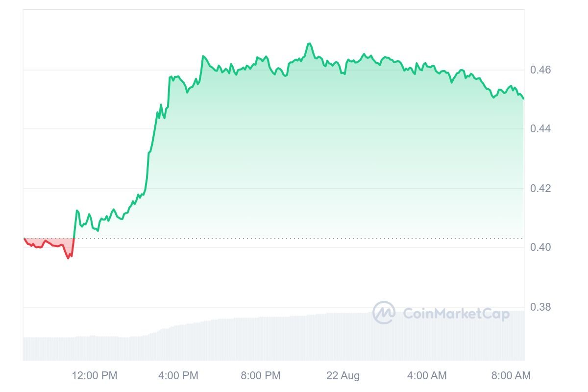Click the highest peak of the green price line

309,44
